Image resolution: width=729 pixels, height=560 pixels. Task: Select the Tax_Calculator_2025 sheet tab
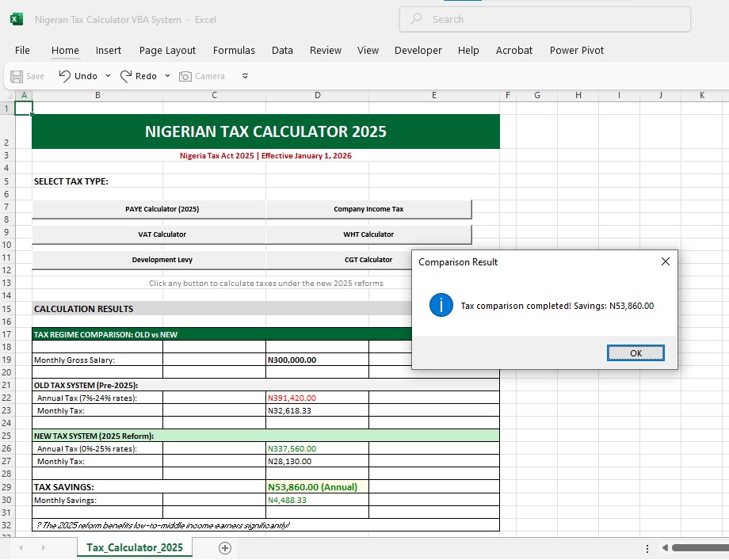(135, 547)
